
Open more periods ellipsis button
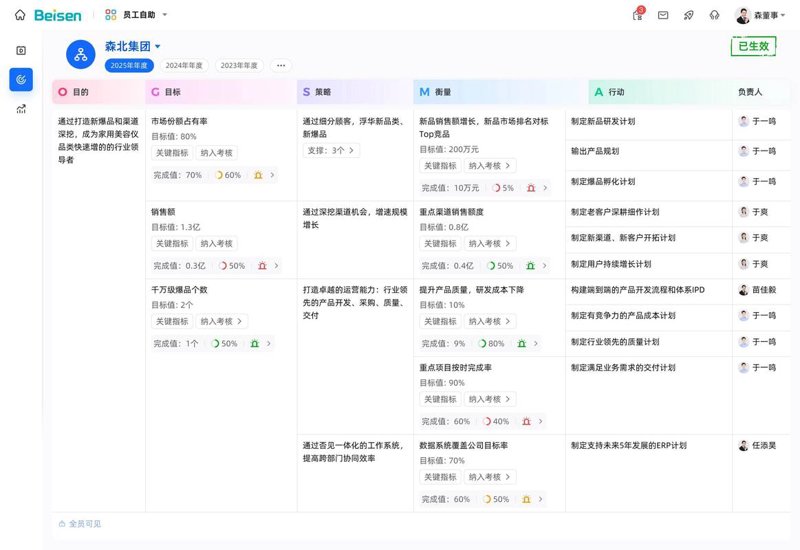281,65
